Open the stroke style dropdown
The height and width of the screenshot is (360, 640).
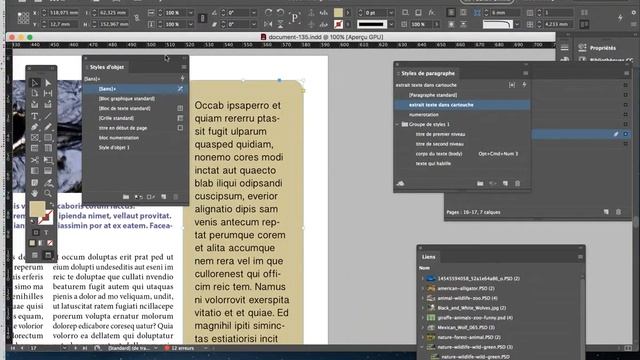point(391,24)
